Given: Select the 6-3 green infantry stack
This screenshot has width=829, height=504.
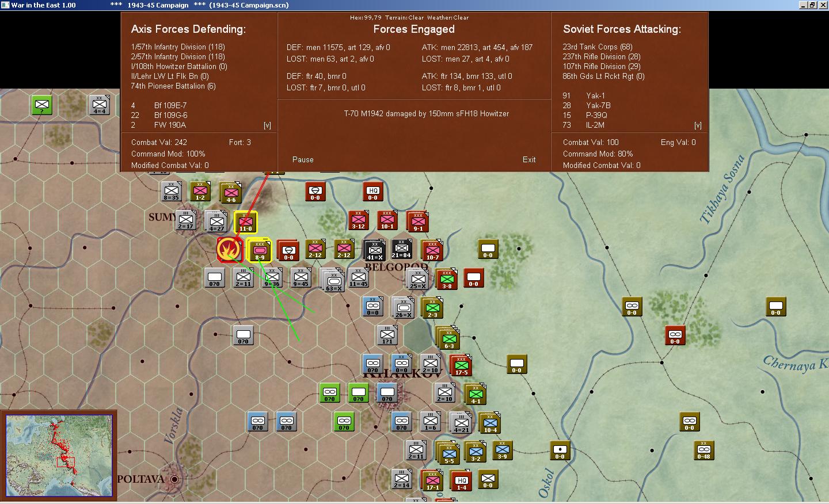Looking at the screenshot, I should 448,338.
